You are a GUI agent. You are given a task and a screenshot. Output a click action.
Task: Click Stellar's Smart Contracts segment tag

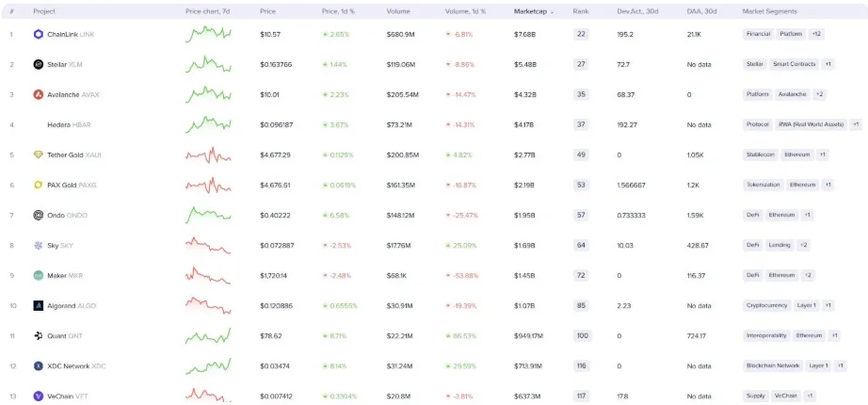(x=794, y=64)
